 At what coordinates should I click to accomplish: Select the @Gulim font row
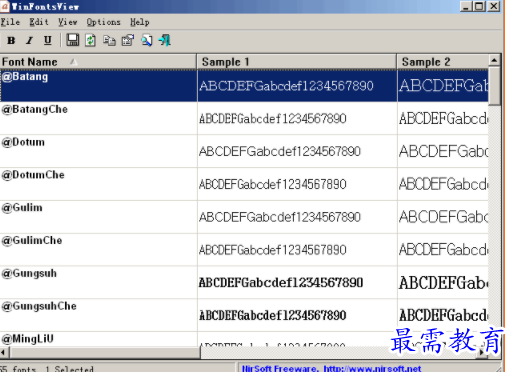[x=244, y=217]
